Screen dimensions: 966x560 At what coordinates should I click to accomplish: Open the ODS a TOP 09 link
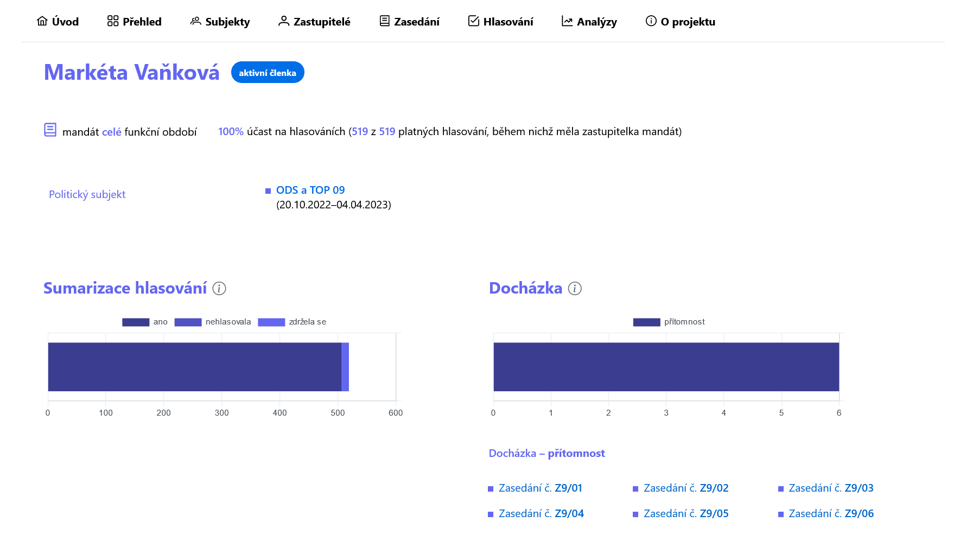[x=310, y=190]
